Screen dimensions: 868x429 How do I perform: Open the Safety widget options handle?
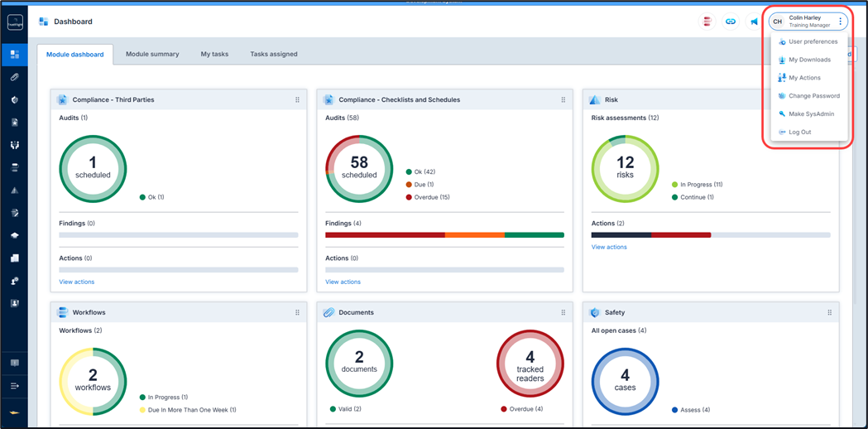(829, 313)
